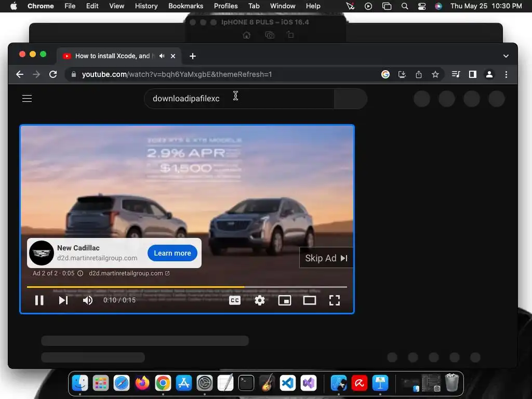Open d2d.martinretailgroup.com link below ad card
The image size is (532, 399).
click(129, 273)
